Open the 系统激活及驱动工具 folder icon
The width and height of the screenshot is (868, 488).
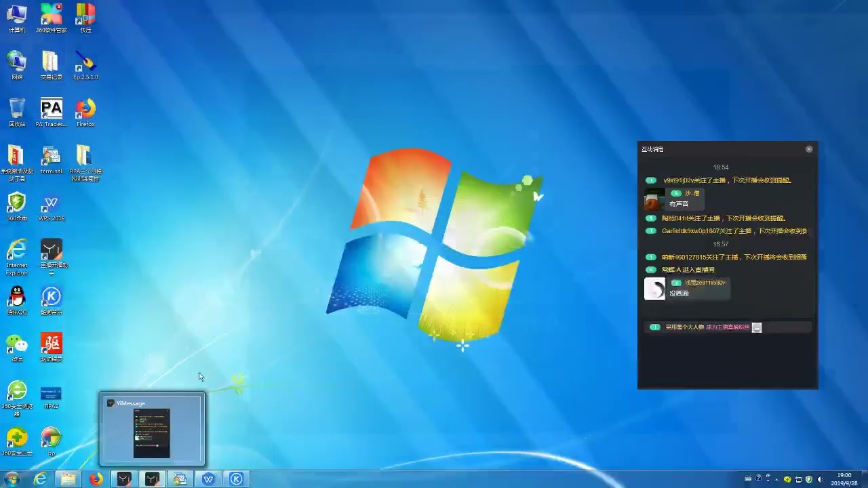pos(17,163)
